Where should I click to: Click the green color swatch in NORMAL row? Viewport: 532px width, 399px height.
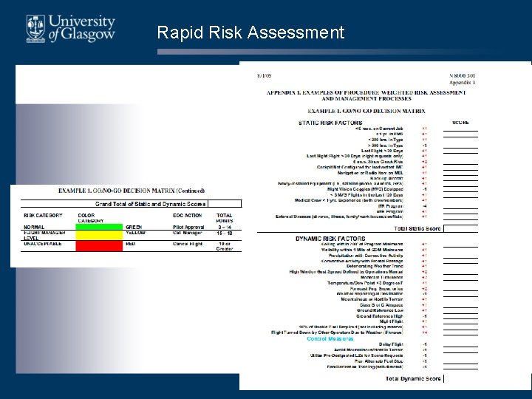click(x=99, y=227)
